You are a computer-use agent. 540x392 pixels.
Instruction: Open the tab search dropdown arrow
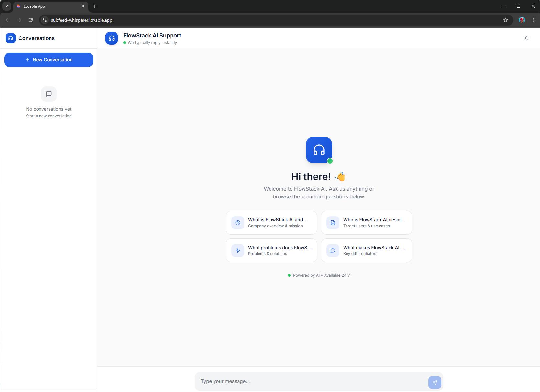[7, 6]
